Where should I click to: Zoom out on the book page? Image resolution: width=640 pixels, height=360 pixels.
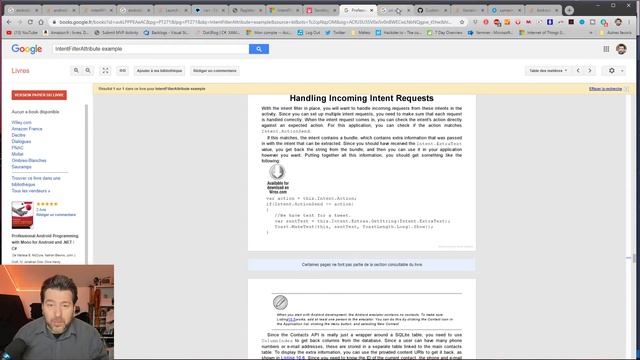tap(88, 71)
